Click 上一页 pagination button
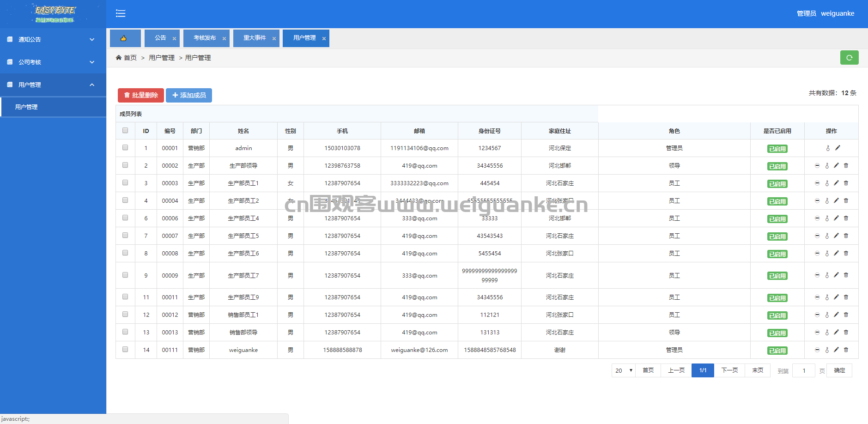The width and height of the screenshot is (868, 424). tap(676, 370)
